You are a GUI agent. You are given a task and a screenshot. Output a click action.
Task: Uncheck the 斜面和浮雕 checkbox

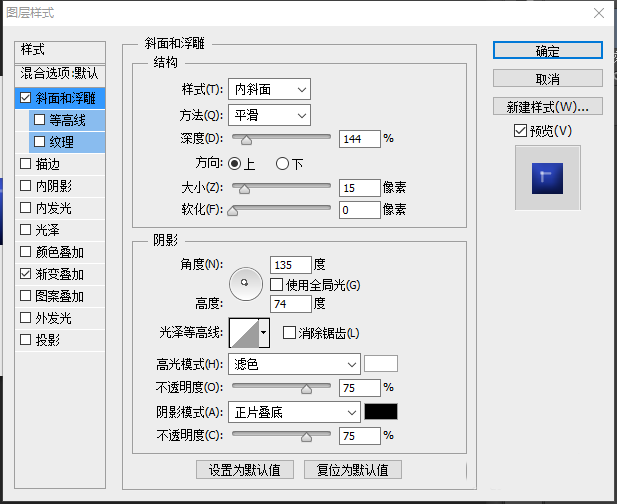pos(26,98)
